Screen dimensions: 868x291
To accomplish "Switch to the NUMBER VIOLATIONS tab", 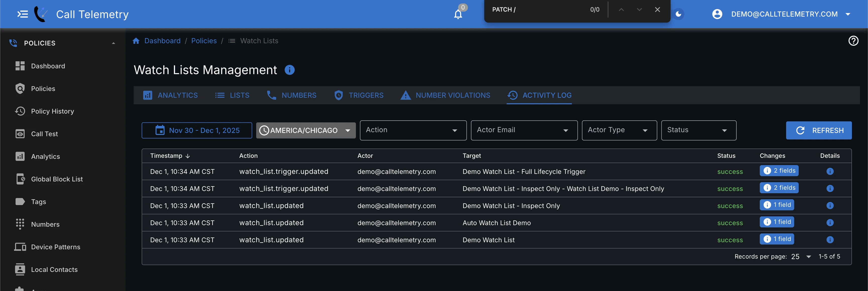I will pos(445,95).
